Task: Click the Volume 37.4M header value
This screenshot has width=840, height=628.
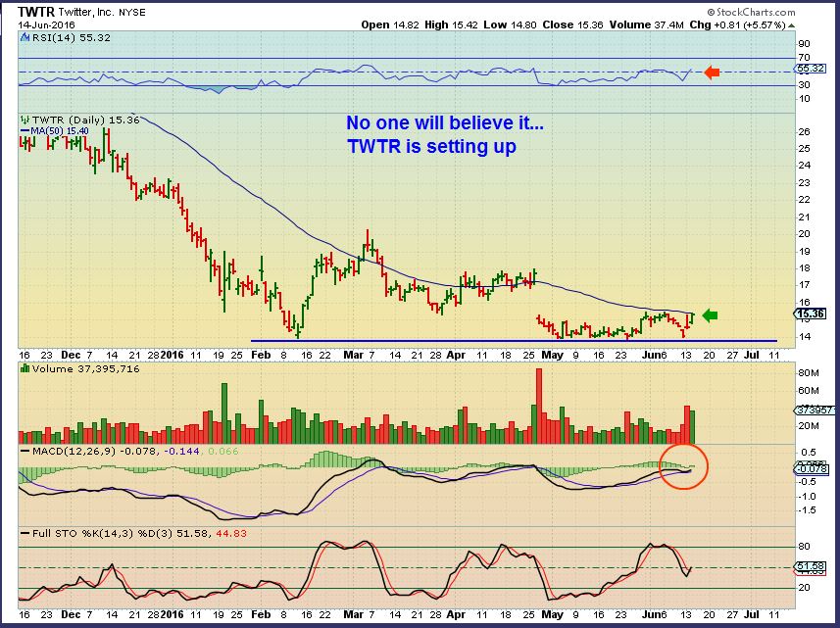Action: (647, 24)
